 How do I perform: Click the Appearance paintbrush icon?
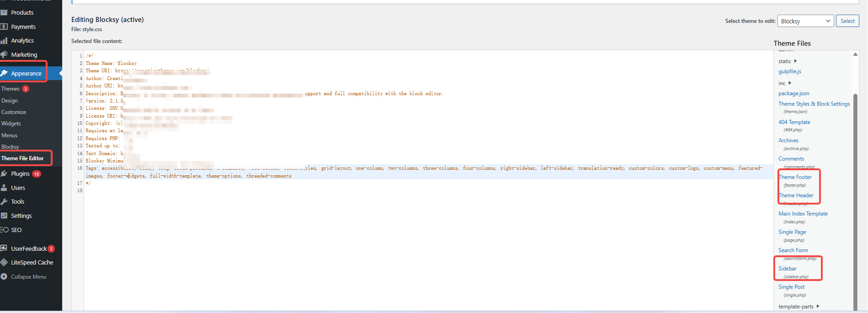(4, 73)
